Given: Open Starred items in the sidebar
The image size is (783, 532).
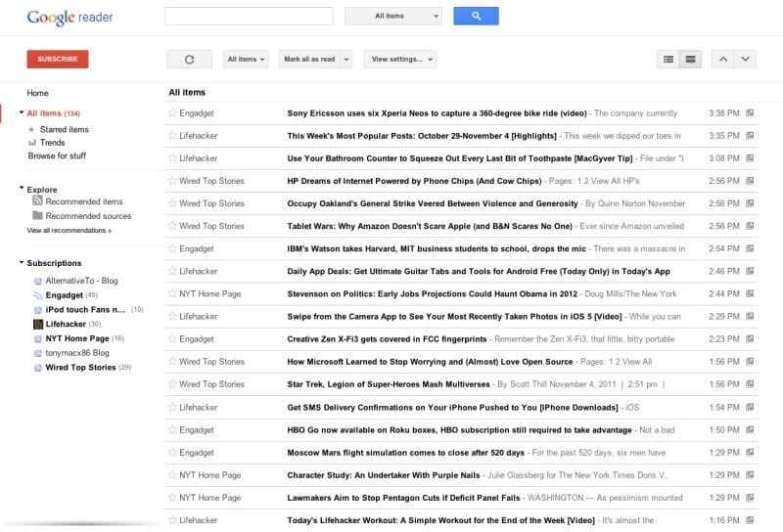Looking at the screenshot, I should tap(64, 129).
